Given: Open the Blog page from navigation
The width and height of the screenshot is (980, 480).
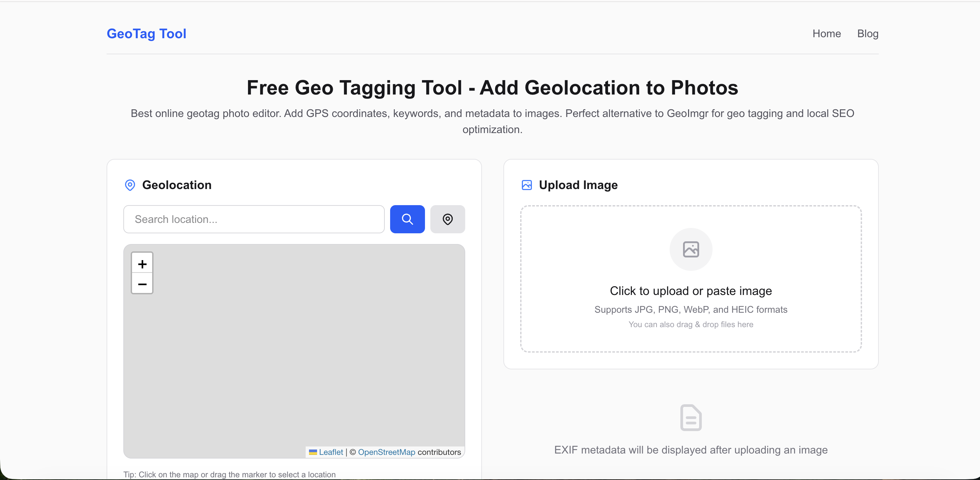Looking at the screenshot, I should tap(868, 34).
